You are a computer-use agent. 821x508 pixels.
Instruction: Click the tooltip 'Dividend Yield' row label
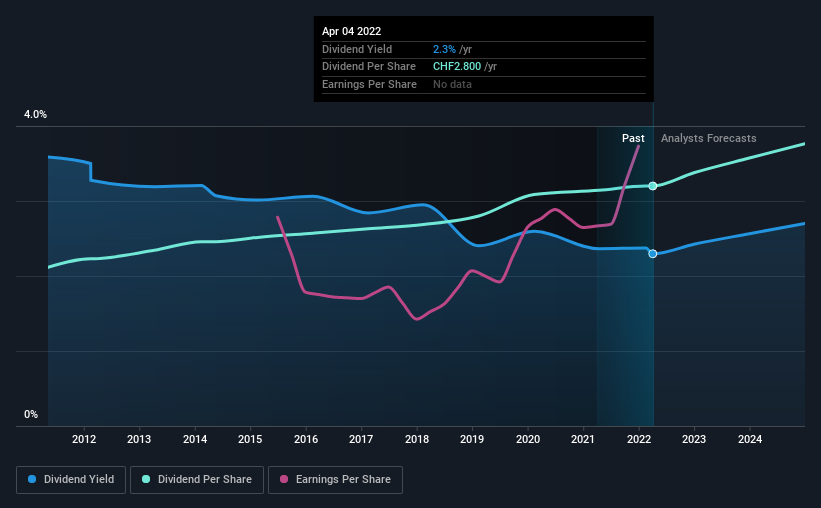357,49
